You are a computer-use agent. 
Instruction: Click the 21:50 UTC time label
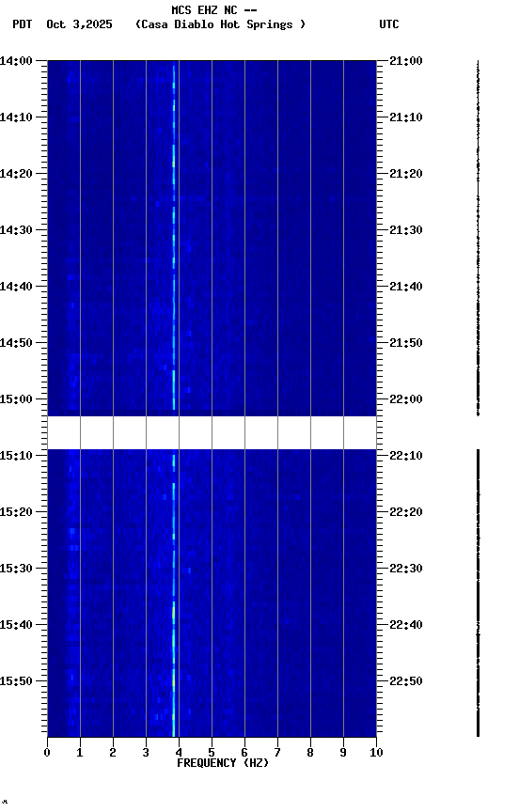tap(406, 343)
